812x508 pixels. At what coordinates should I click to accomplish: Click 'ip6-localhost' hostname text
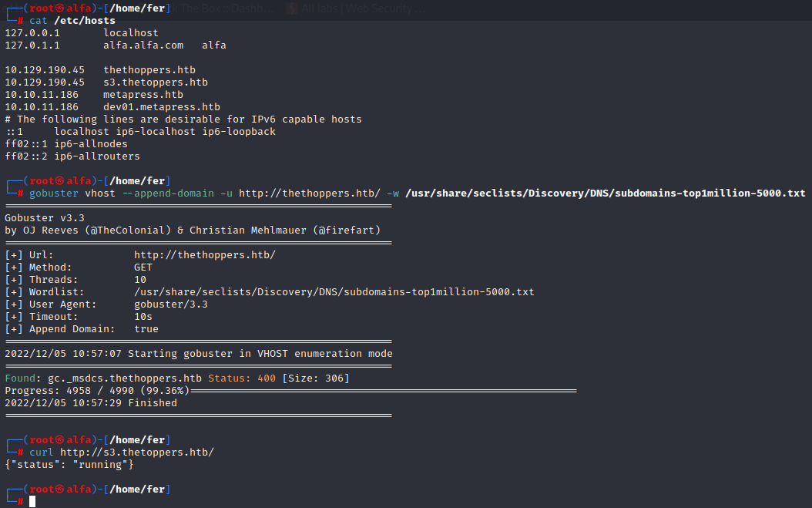tap(156, 132)
